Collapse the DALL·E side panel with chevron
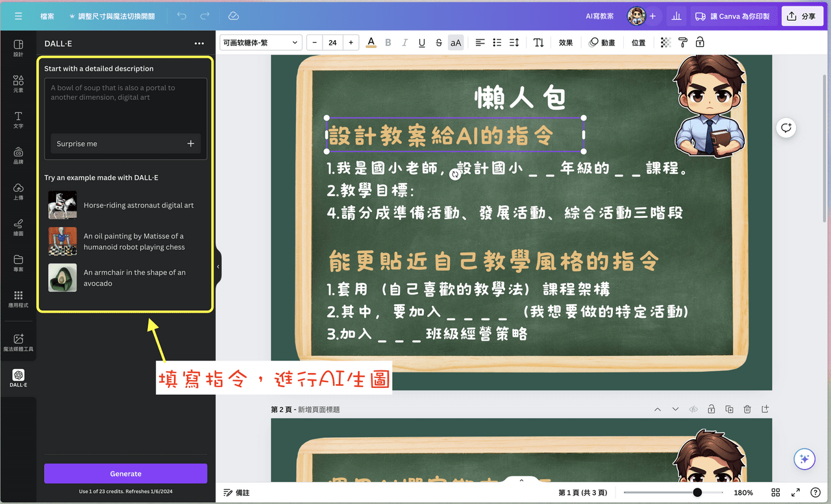 [217, 266]
